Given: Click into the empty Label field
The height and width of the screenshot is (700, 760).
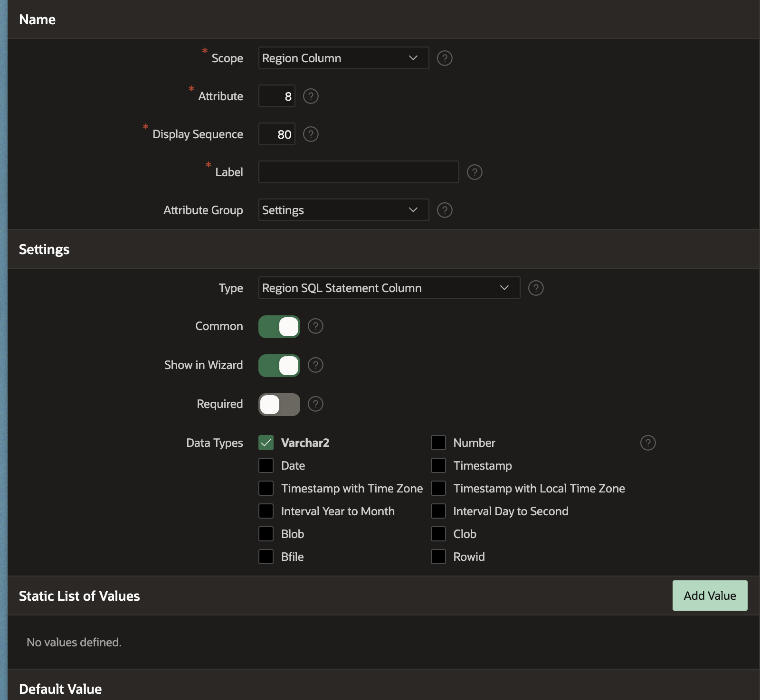Looking at the screenshot, I should tap(359, 172).
